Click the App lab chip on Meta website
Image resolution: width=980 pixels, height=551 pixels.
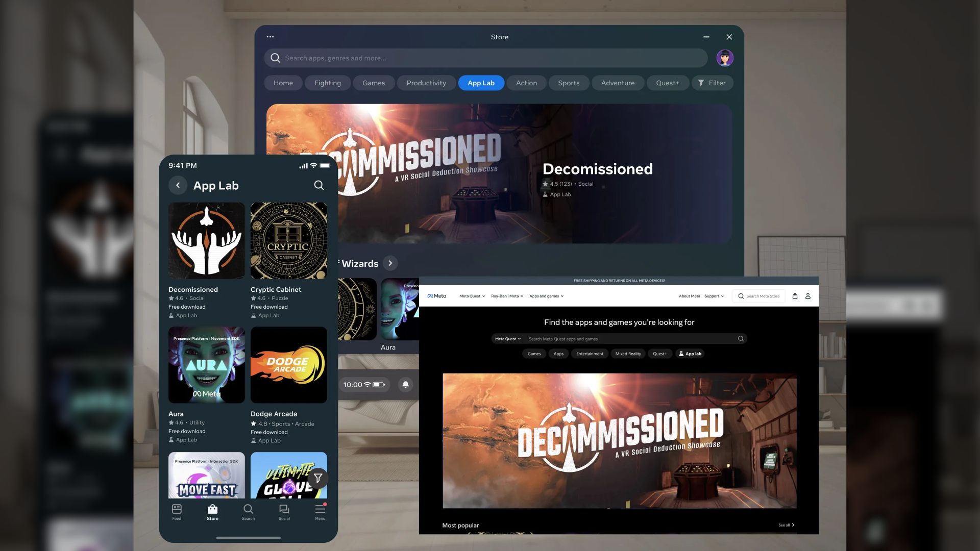pos(690,354)
